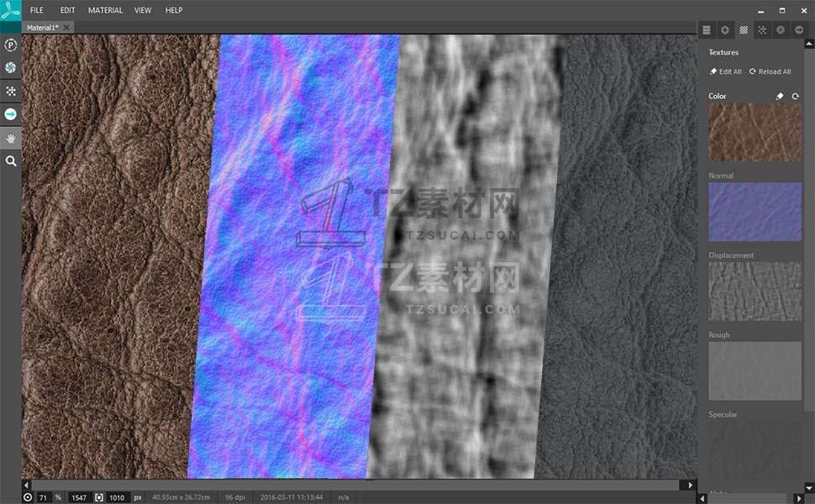Select the magnifier zoom tool
The image size is (815, 504).
pyautogui.click(x=10, y=161)
